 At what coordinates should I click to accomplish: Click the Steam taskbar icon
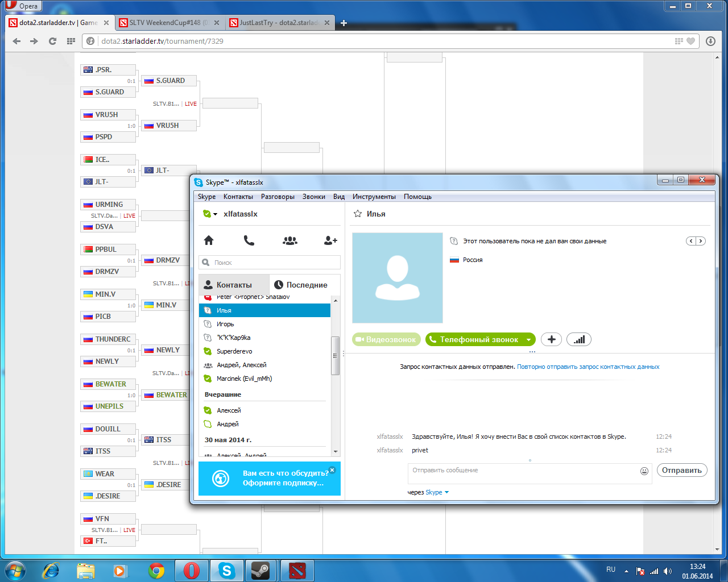tap(261, 570)
